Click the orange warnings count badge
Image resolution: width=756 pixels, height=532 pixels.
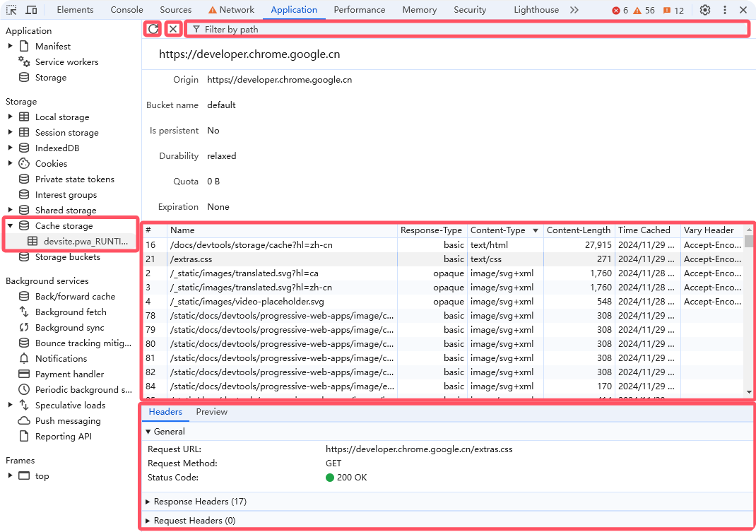[644, 11]
